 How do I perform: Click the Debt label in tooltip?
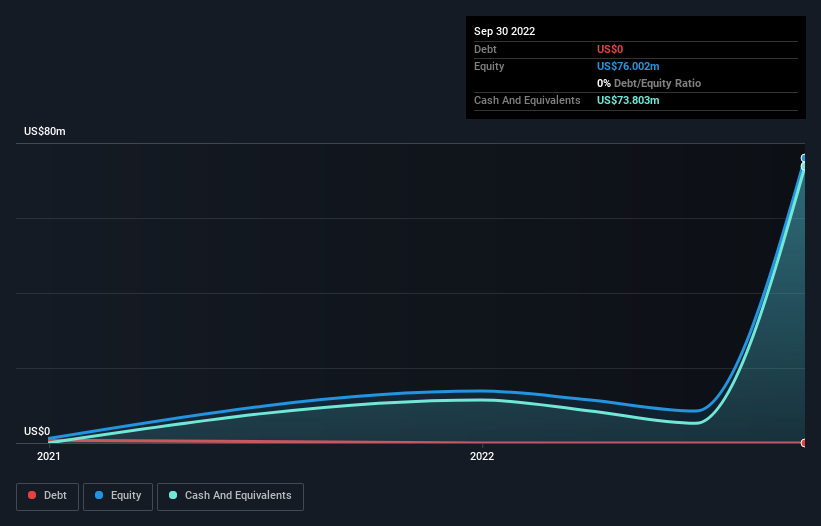click(485, 49)
